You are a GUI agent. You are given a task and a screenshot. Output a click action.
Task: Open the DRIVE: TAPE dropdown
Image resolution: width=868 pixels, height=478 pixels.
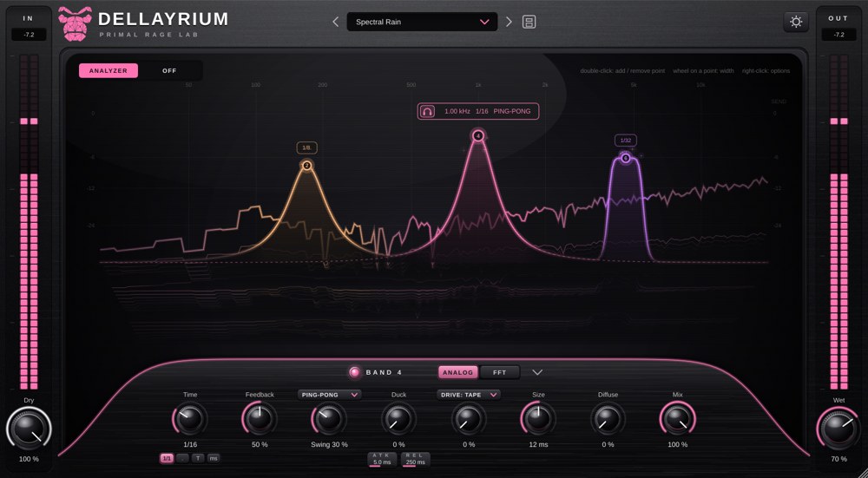pyautogui.click(x=469, y=395)
